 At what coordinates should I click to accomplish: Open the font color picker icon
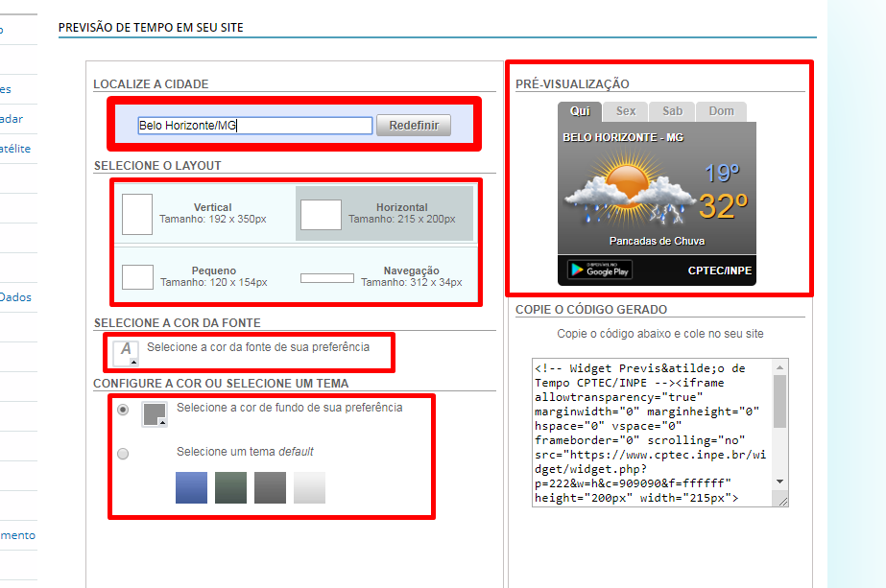coord(126,353)
